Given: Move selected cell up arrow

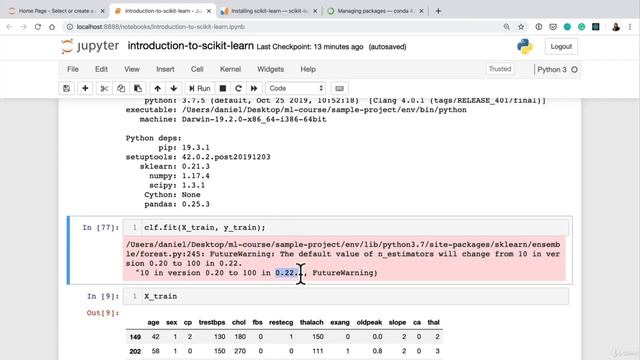Looking at the screenshot, I should point(157,88).
